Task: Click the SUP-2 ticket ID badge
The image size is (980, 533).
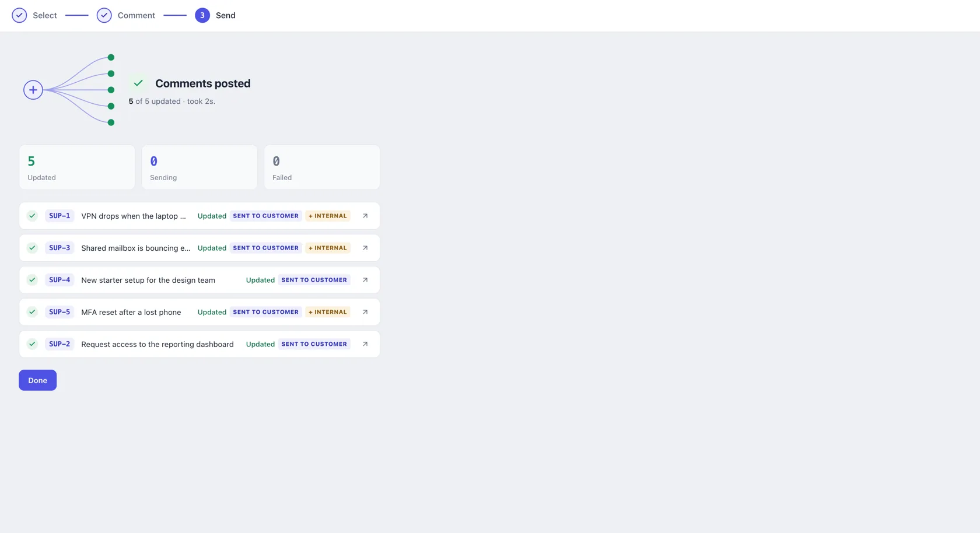Action: coord(60,344)
